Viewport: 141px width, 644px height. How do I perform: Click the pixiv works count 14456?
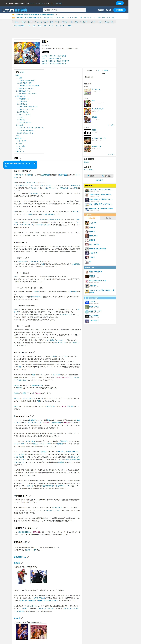pos(106,70)
